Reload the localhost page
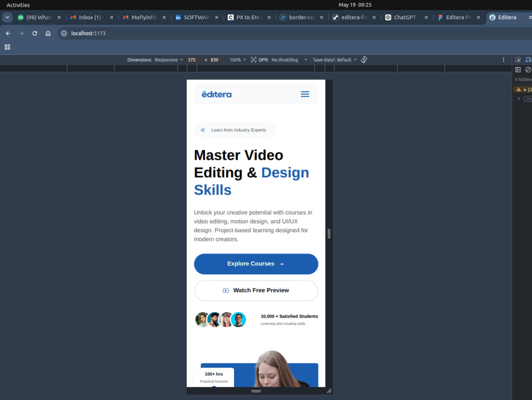Viewport: 532px width, 400px height. [35, 33]
